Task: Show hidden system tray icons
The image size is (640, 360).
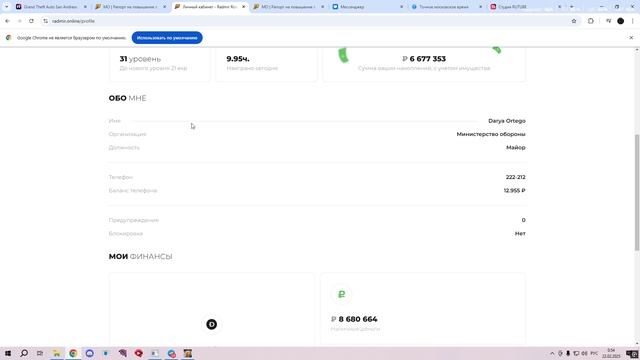Action: click(x=552, y=353)
